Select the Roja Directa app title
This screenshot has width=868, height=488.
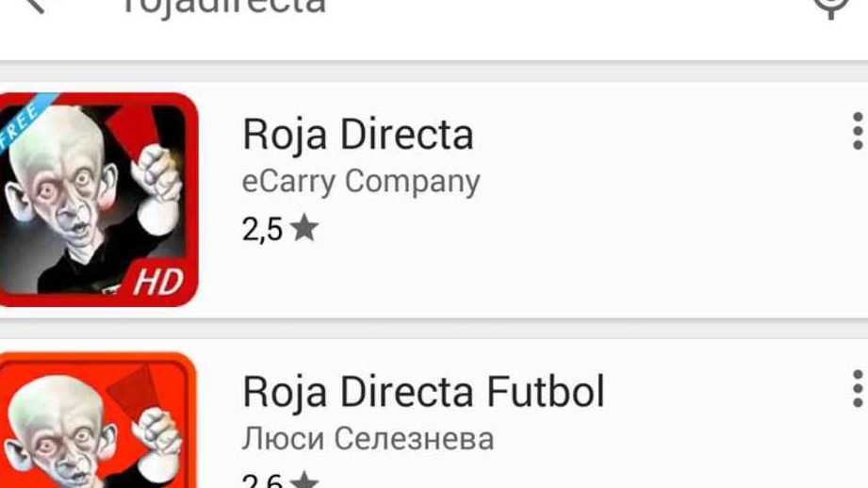[358, 134]
